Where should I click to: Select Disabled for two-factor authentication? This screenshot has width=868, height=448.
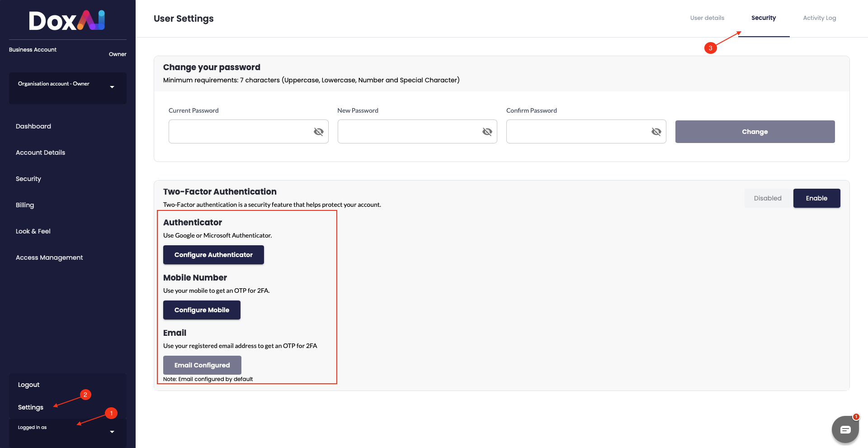[x=768, y=198]
